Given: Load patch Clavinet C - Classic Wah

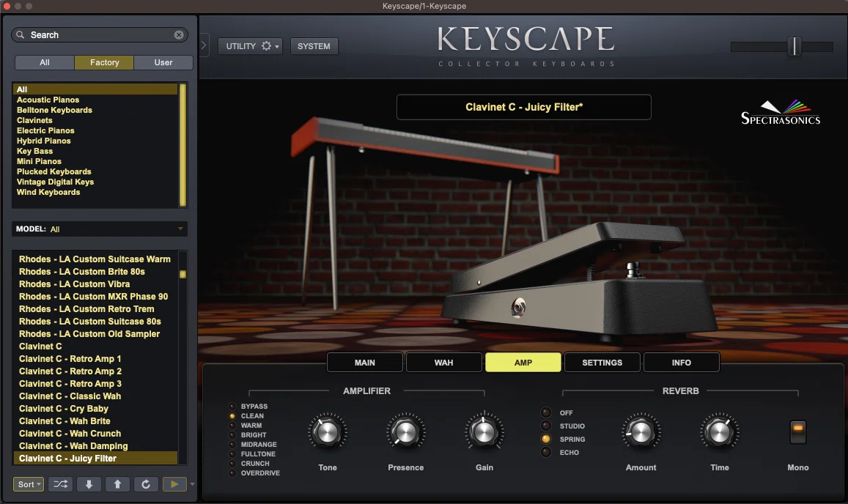Looking at the screenshot, I should (70, 396).
